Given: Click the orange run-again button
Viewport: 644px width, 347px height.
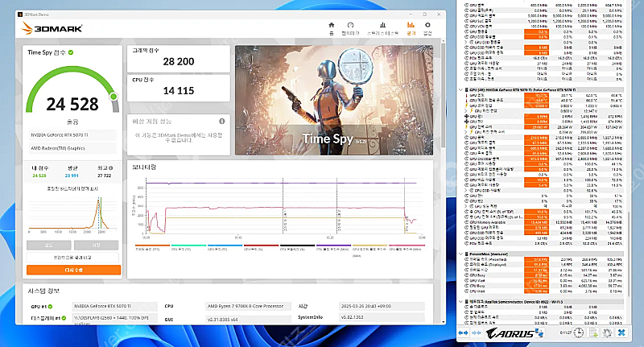Looking at the screenshot, I should (x=73, y=271).
